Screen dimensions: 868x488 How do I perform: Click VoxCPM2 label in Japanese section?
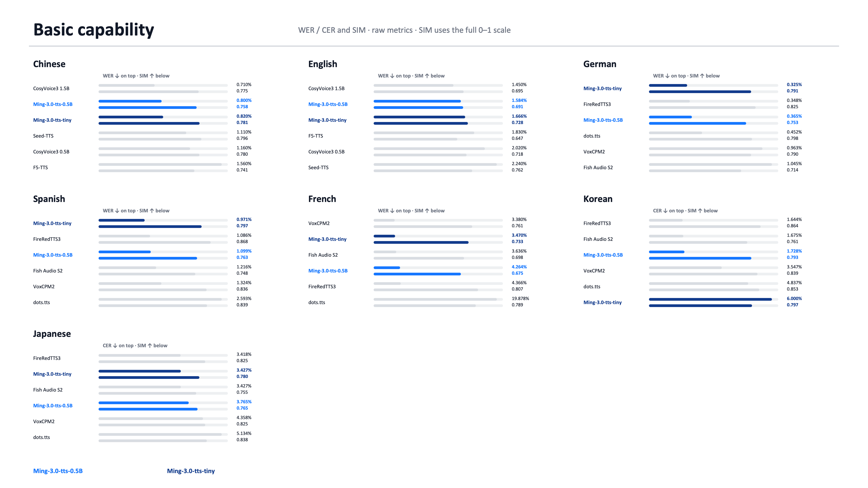point(44,421)
